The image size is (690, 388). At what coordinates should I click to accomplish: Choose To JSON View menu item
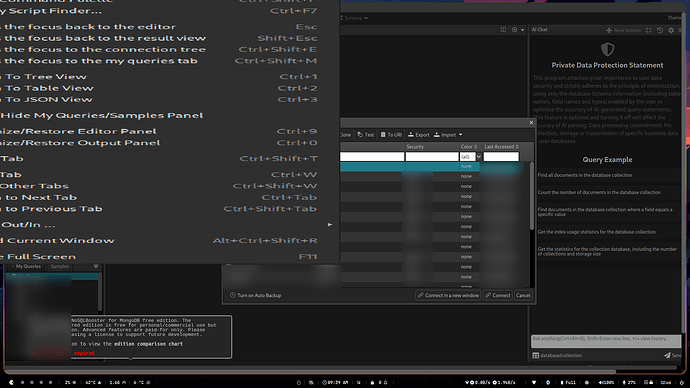click(169, 100)
